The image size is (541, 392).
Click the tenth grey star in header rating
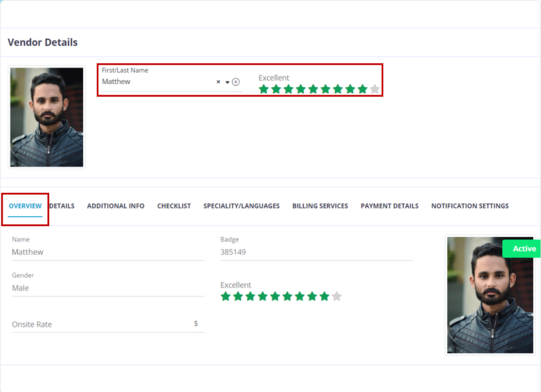tap(375, 89)
